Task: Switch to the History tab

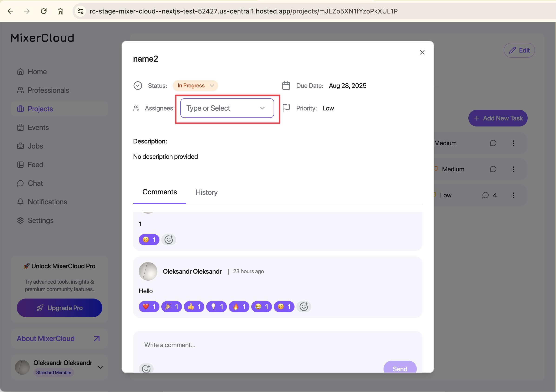Action: click(x=206, y=192)
